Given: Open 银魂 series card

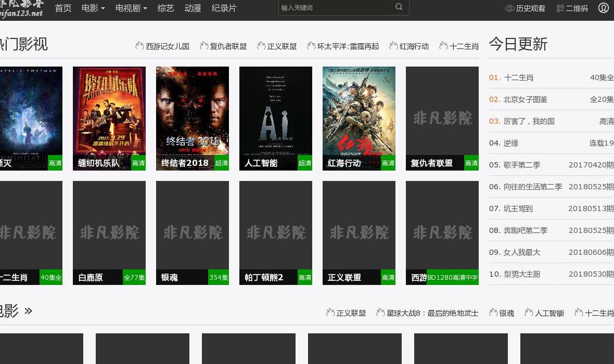Looking at the screenshot, I should [x=193, y=232].
